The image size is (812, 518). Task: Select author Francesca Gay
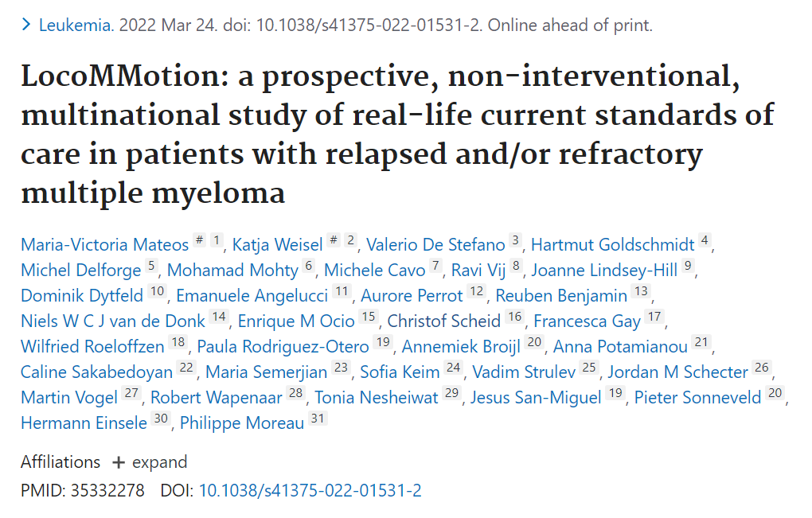click(587, 321)
